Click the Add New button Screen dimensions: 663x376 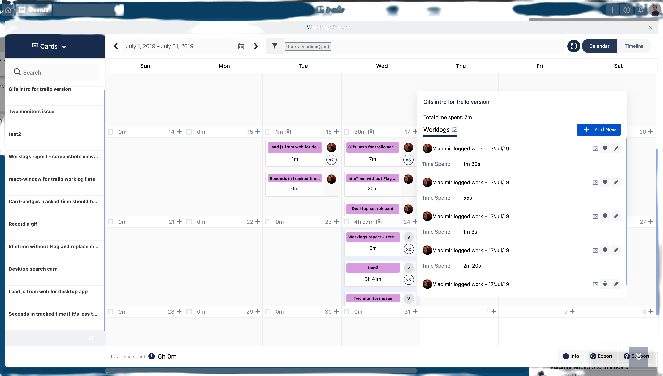click(x=599, y=130)
